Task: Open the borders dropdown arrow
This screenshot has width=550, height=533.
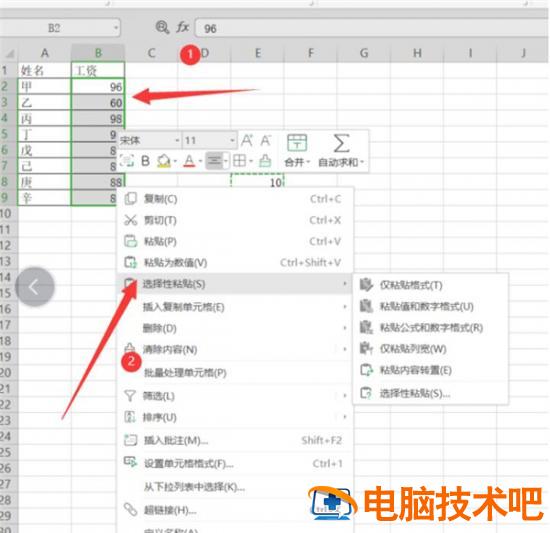Action: (x=251, y=162)
